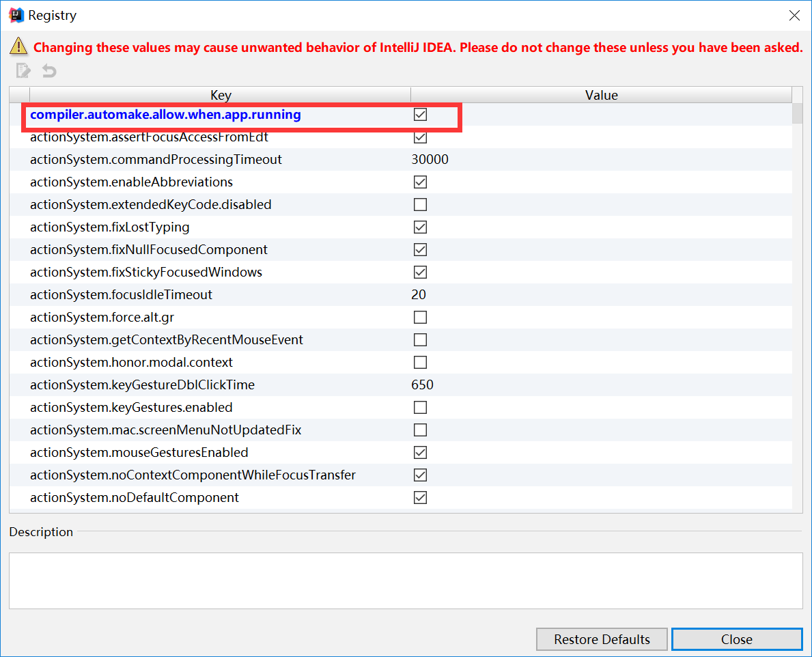
Task: Sort by the Key column header
Action: (221, 95)
